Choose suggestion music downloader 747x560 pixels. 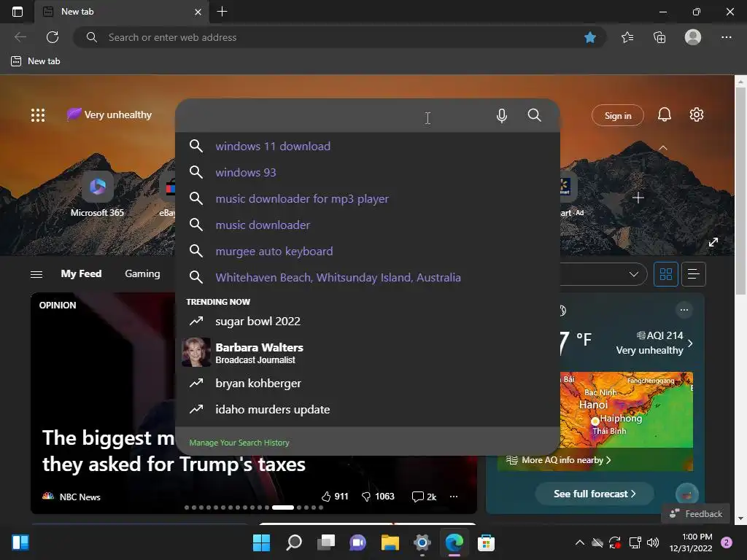point(368,225)
